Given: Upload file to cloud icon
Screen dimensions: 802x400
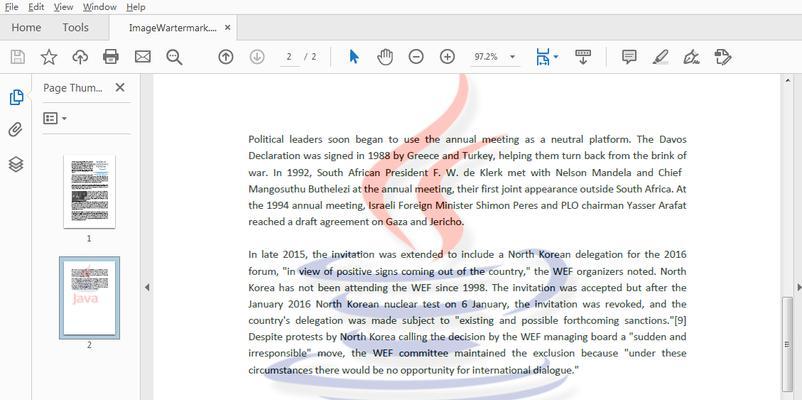Looking at the screenshot, I should (80, 57).
